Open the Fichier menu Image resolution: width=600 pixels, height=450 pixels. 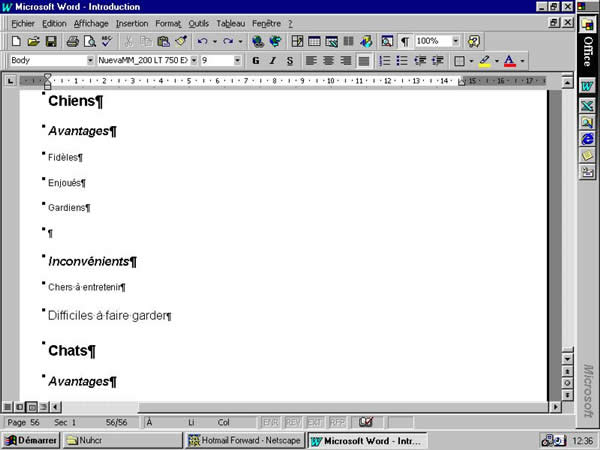click(x=23, y=24)
